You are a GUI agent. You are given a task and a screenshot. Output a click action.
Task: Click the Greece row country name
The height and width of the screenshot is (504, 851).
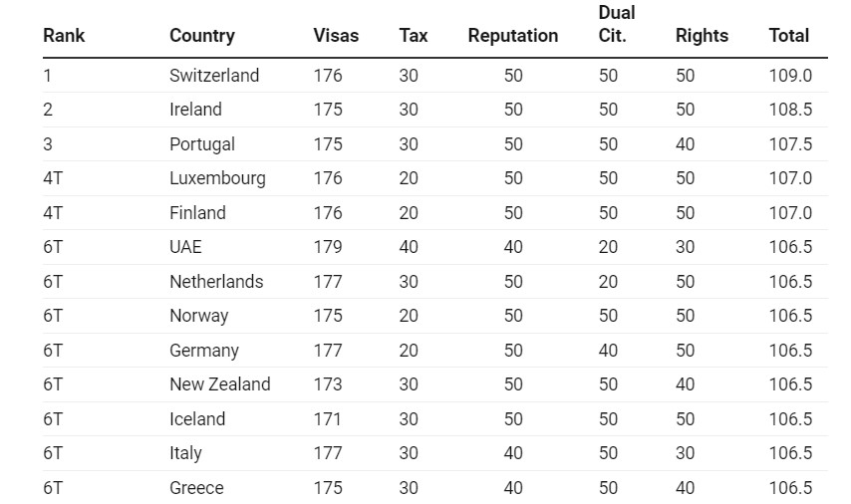pos(196,488)
